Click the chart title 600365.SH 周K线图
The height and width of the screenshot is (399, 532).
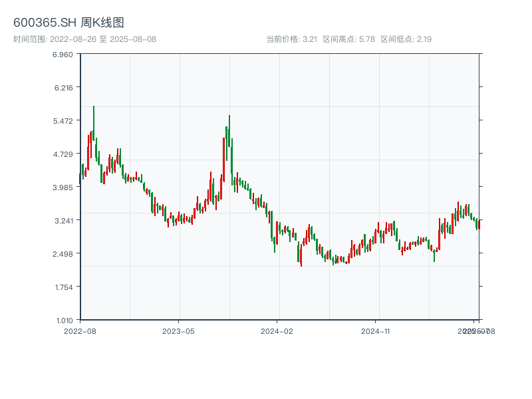(68, 23)
